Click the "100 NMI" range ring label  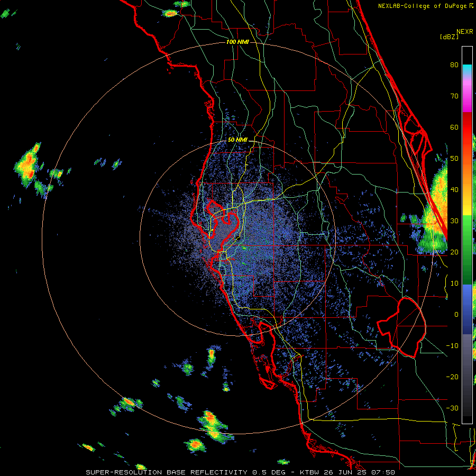pyautogui.click(x=237, y=42)
